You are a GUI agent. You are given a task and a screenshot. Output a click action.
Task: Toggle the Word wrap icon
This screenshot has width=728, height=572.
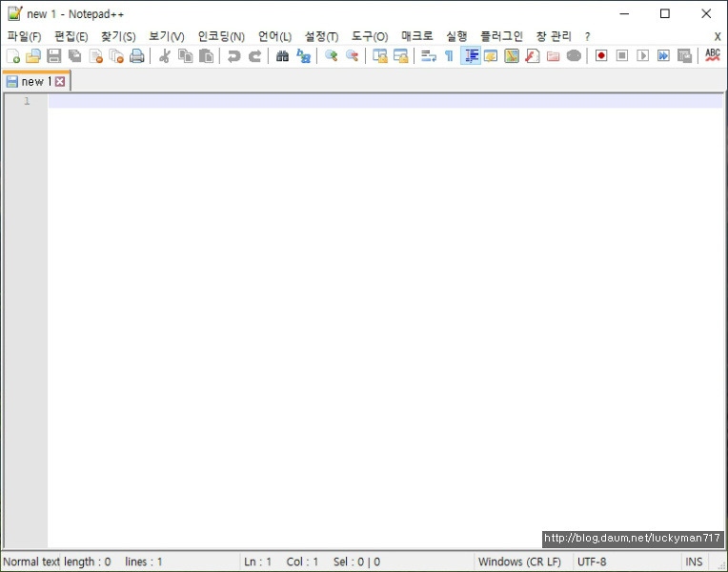click(x=428, y=55)
